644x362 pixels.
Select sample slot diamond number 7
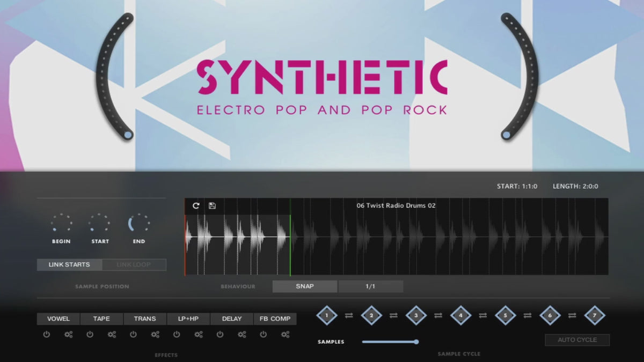pyautogui.click(x=594, y=316)
